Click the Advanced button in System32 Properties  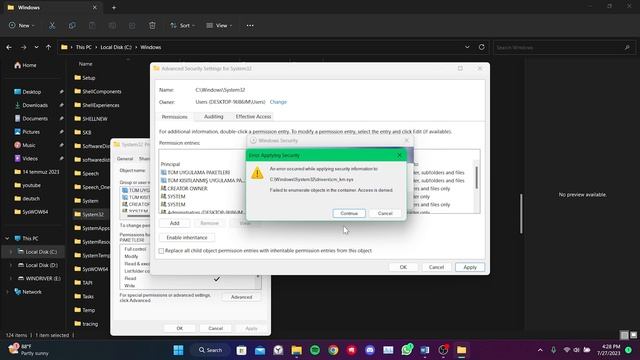[x=241, y=297]
